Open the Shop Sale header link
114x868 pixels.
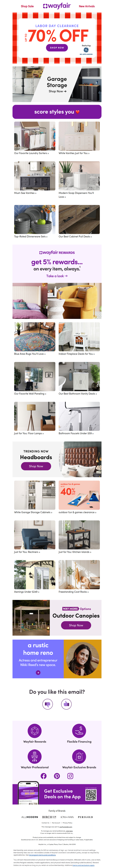[27, 6]
